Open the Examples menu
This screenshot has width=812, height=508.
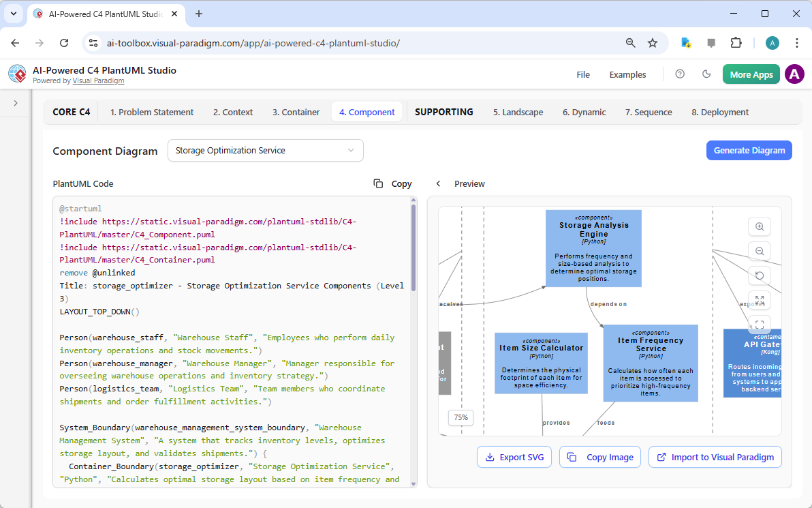tap(627, 74)
